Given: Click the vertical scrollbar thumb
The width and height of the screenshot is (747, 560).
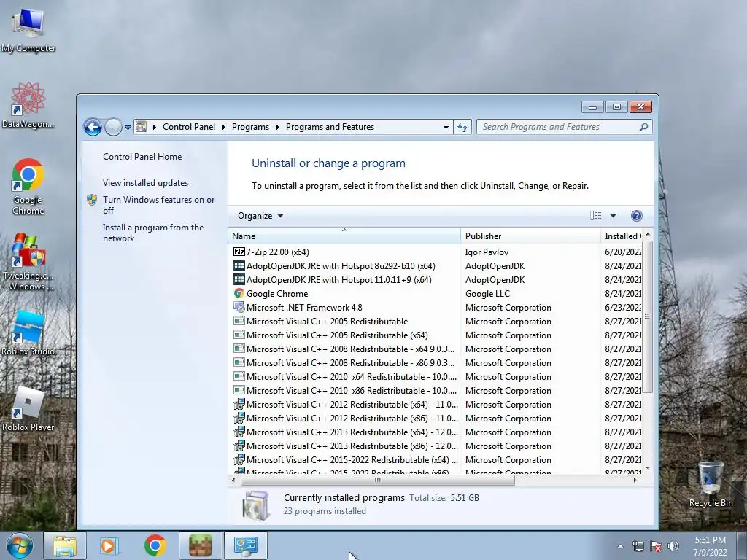Looking at the screenshot, I should coord(648,316).
